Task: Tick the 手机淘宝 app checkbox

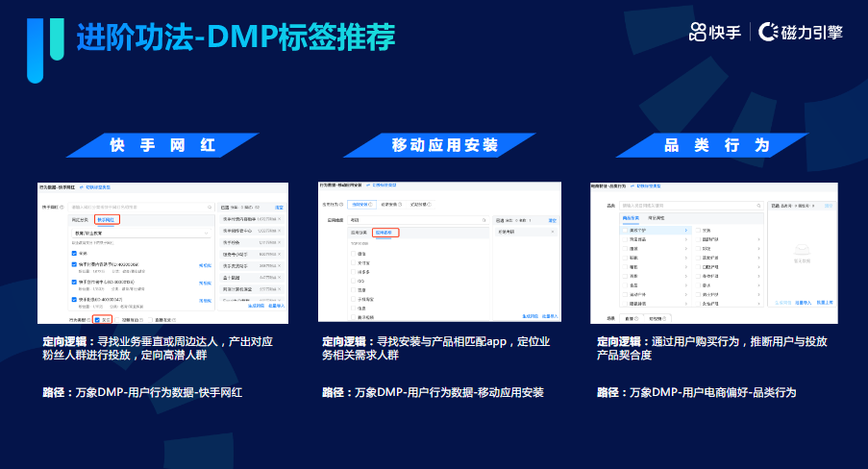Action: 353,299
